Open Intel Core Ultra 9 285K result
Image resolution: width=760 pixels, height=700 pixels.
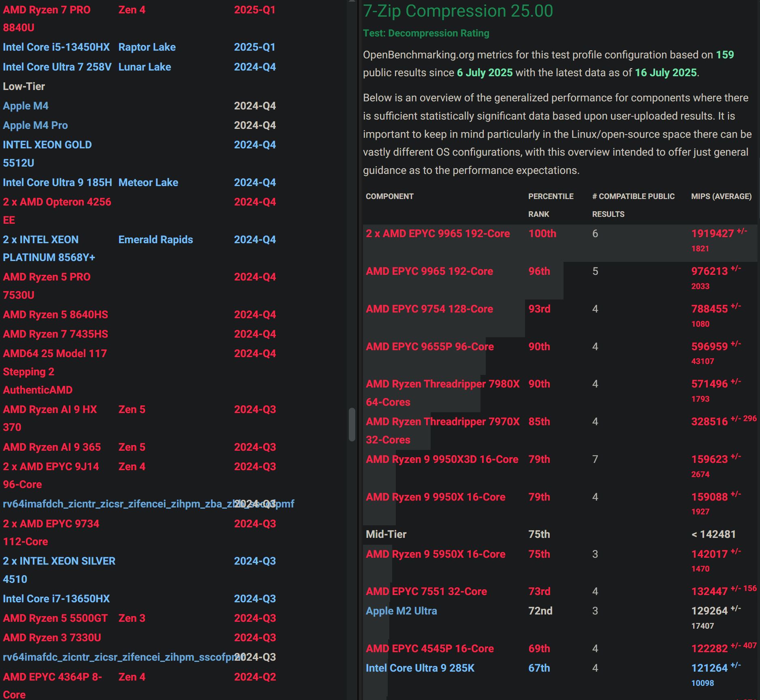click(x=420, y=668)
